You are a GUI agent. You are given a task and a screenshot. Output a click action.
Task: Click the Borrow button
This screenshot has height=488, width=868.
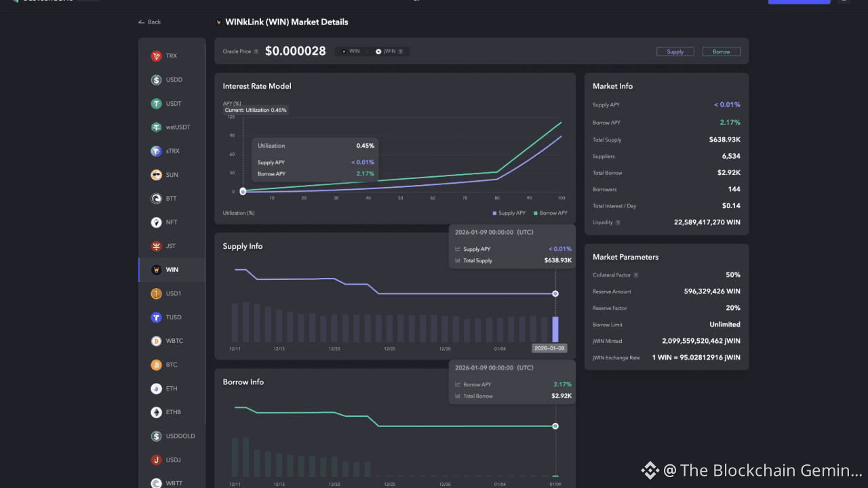pos(721,52)
